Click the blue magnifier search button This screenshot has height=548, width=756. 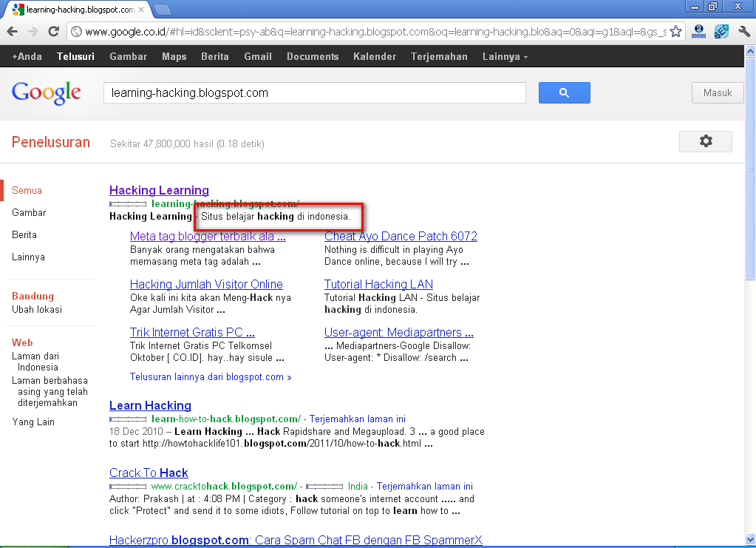point(564,92)
